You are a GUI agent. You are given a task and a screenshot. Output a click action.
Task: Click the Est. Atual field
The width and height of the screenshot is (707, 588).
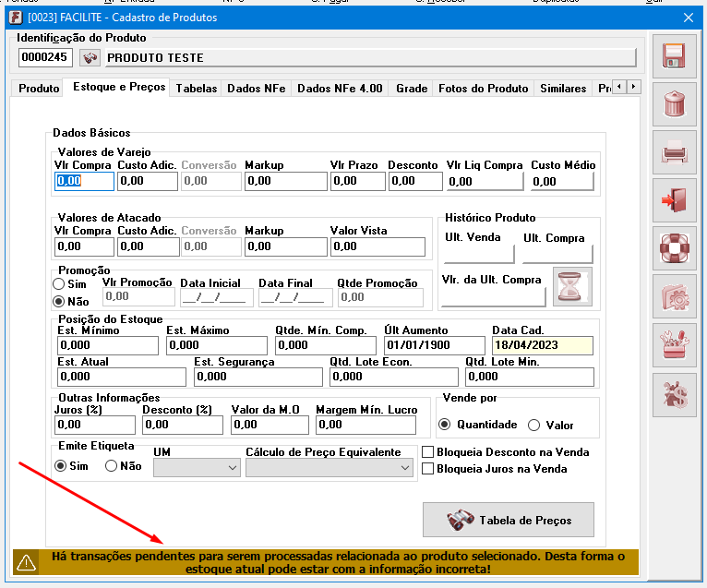122,377
